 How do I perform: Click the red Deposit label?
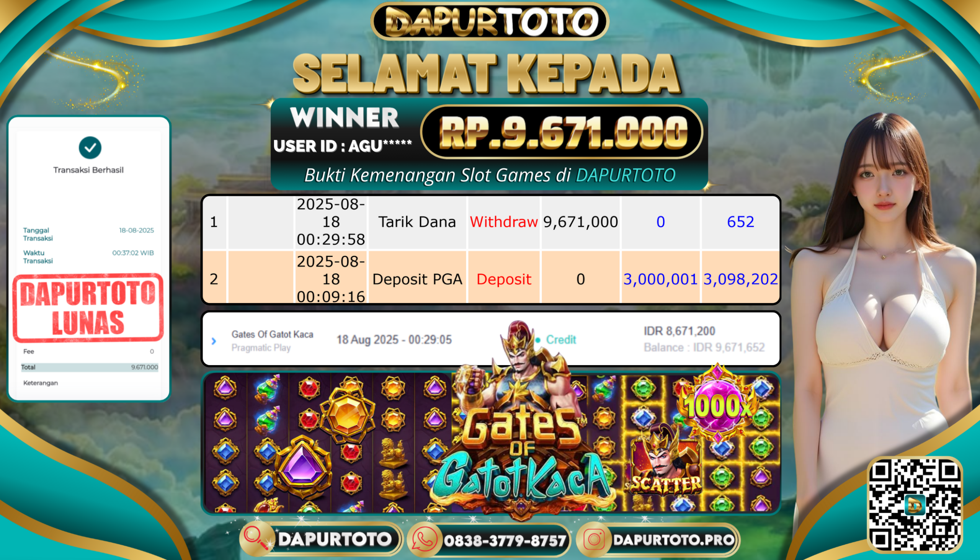[503, 279]
